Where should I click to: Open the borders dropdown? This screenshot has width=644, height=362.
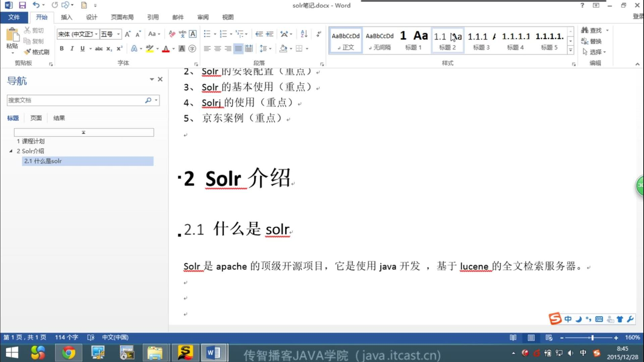point(307,49)
